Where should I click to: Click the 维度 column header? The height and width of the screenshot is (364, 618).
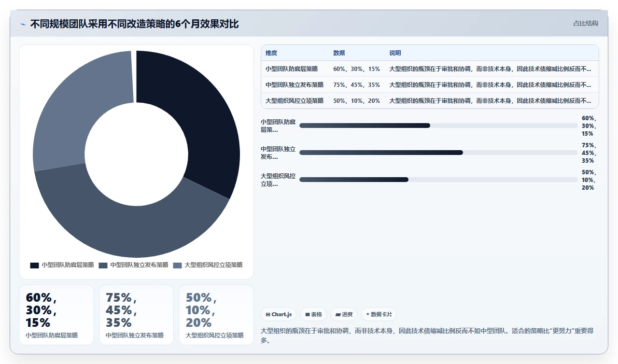pyautogui.click(x=271, y=53)
